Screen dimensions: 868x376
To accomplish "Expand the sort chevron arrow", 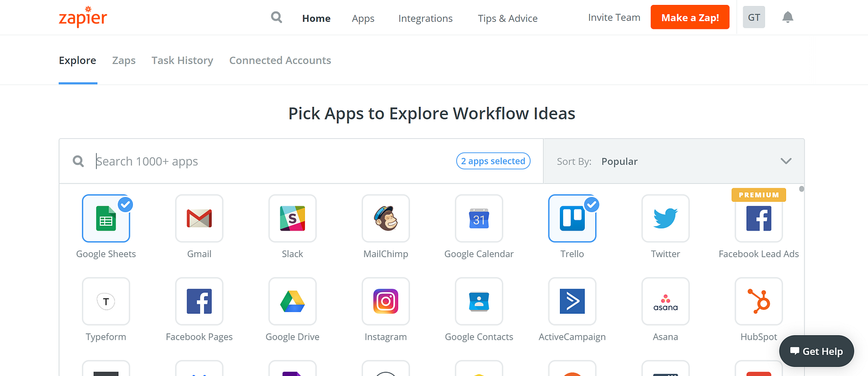I will pos(786,161).
